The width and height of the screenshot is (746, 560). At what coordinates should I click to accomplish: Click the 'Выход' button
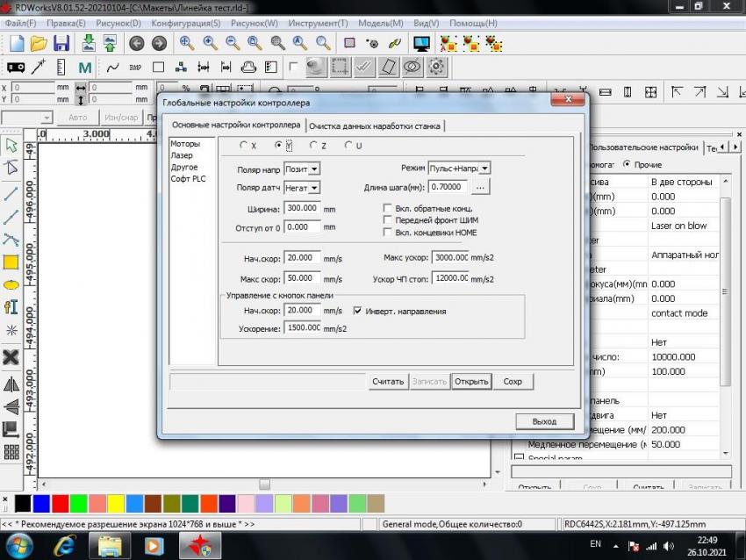pyautogui.click(x=544, y=421)
